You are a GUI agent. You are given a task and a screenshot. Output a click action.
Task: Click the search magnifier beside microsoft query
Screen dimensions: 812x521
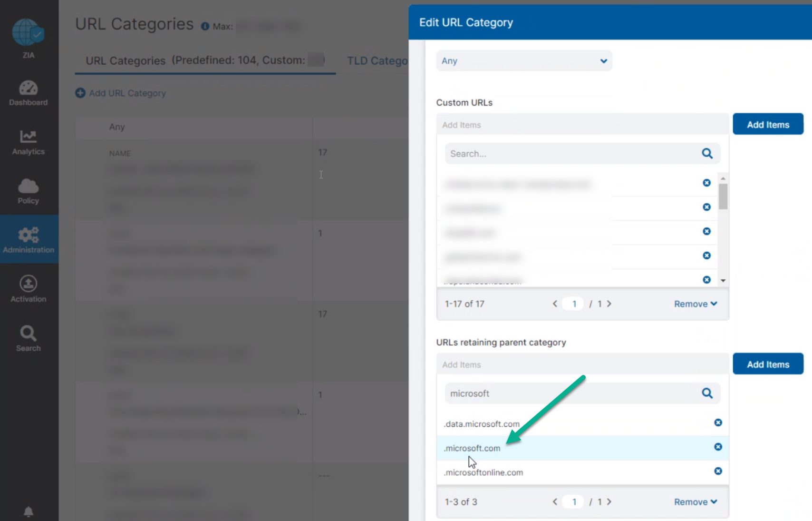(x=707, y=393)
